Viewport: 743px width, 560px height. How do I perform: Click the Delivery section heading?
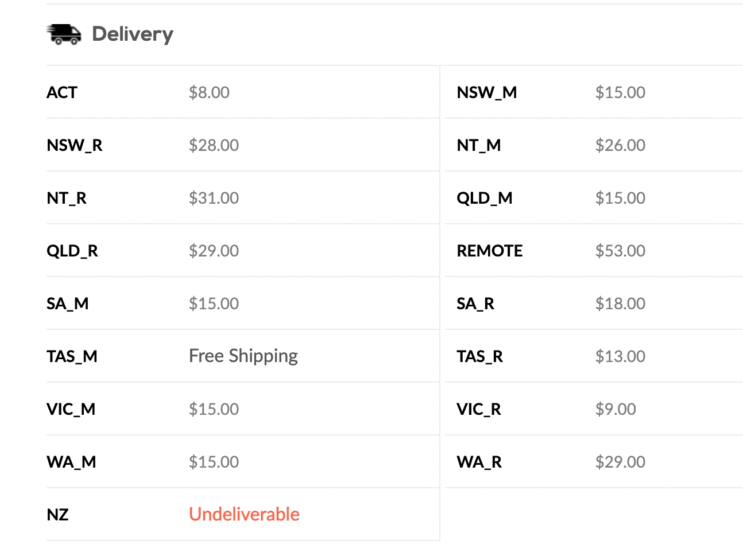pos(133,34)
